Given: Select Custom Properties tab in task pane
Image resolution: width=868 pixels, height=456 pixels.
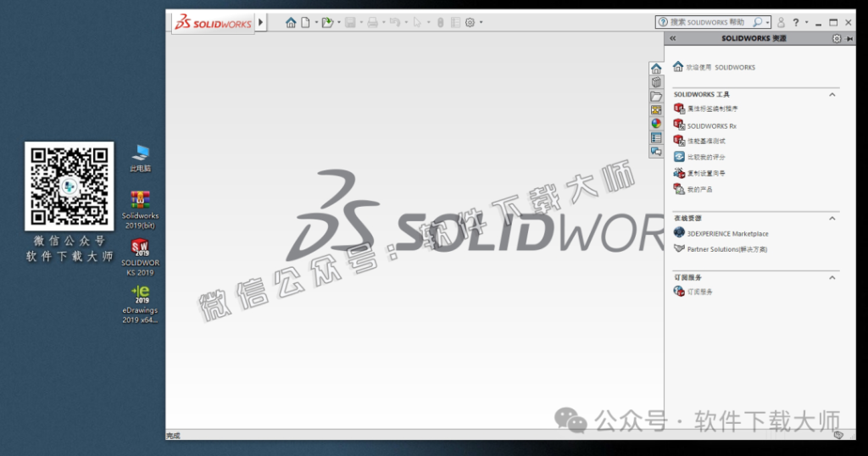Looking at the screenshot, I should (x=656, y=138).
